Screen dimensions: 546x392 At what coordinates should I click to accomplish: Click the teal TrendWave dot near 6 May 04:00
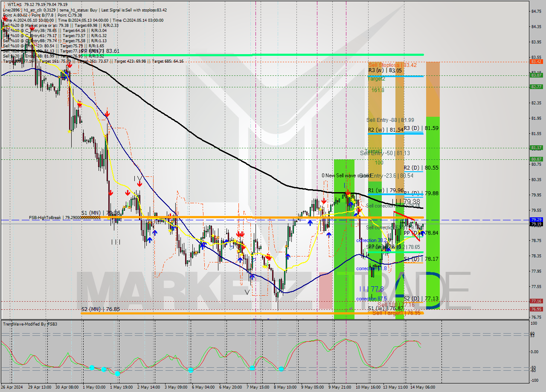[x=191, y=369]
